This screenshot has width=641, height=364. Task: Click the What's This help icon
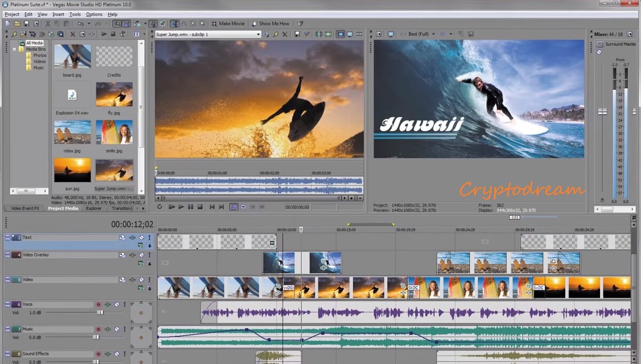(x=300, y=23)
